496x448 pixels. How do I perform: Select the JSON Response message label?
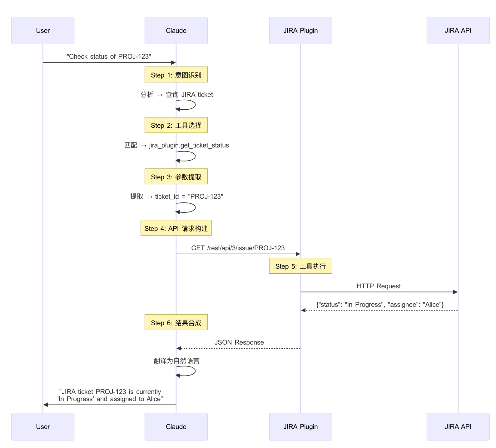tap(239, 342)
